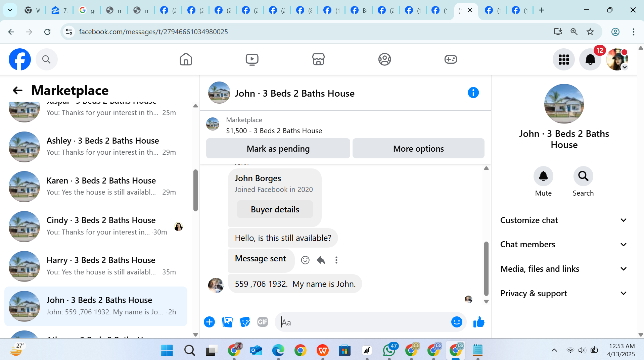
Task: Open the $1,500 listing title link
Action: pos(274,131)
